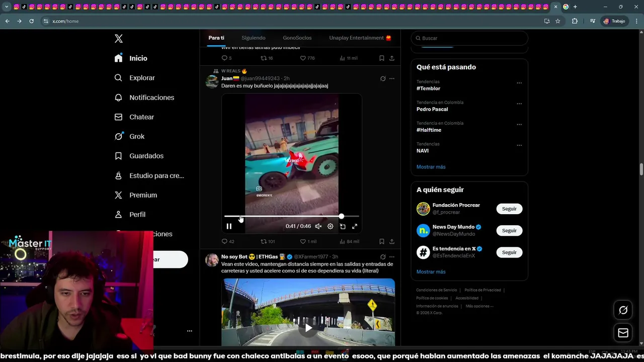644x362 pixels.
Task: Unmute the video in Juan's post
Action: click(318, 226)
